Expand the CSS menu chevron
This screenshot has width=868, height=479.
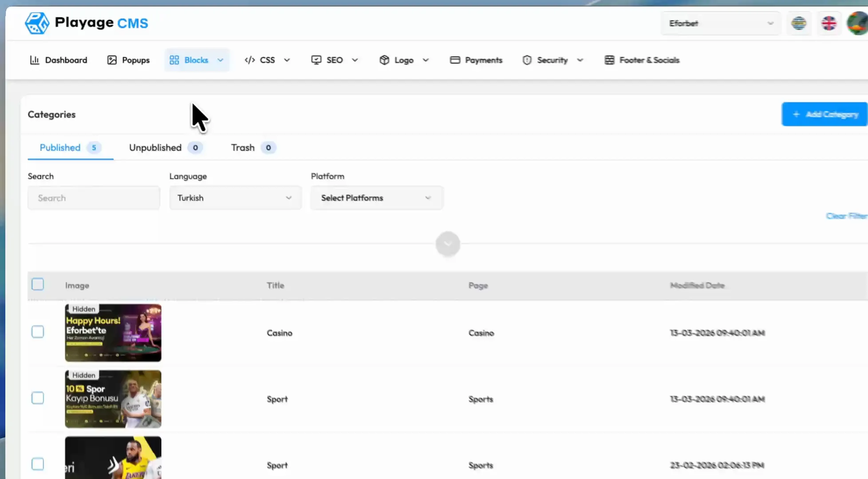tap(287, 60)
